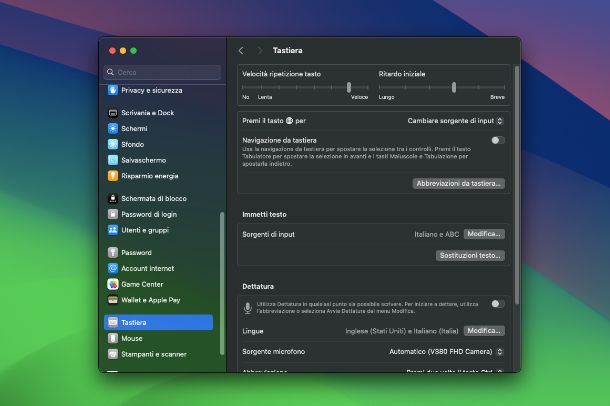Click Modifica next to Lingue
The width and height of the screenshot is (610, 406).
[x=484, y=331]
